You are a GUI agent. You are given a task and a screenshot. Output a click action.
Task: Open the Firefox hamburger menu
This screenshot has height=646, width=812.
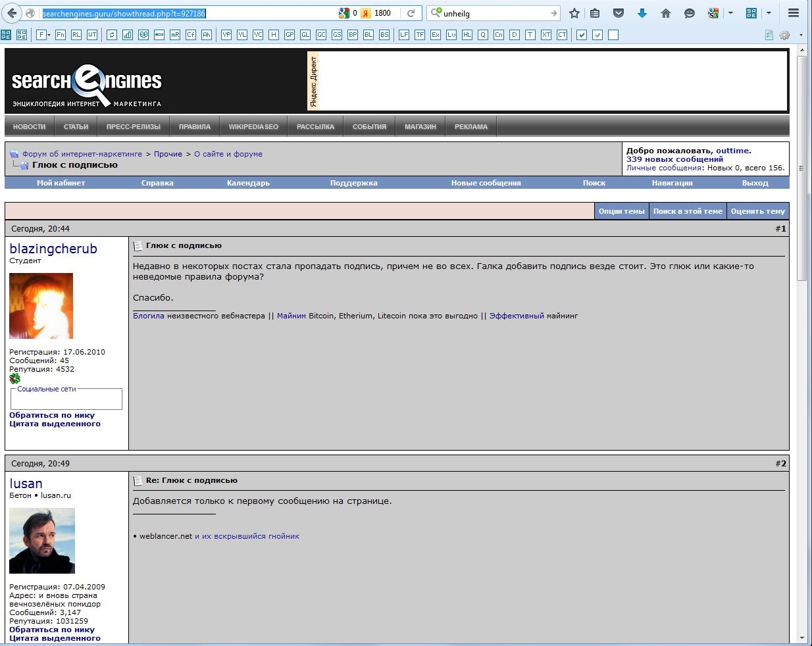click(794, 13)
